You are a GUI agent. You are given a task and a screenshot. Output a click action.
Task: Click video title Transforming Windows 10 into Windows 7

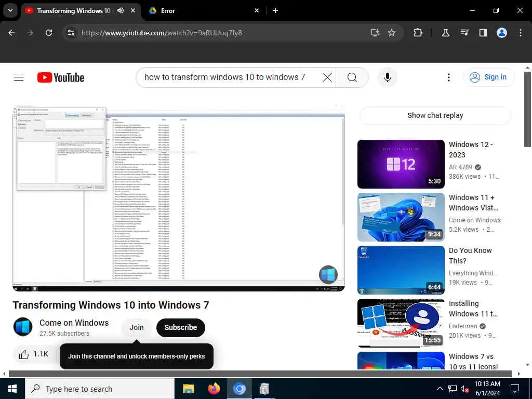111,305
